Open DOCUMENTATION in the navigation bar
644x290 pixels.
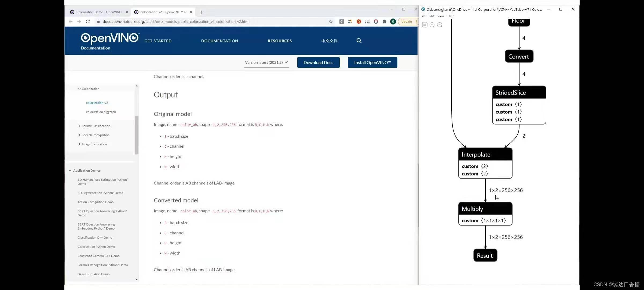tap(219, 41)
